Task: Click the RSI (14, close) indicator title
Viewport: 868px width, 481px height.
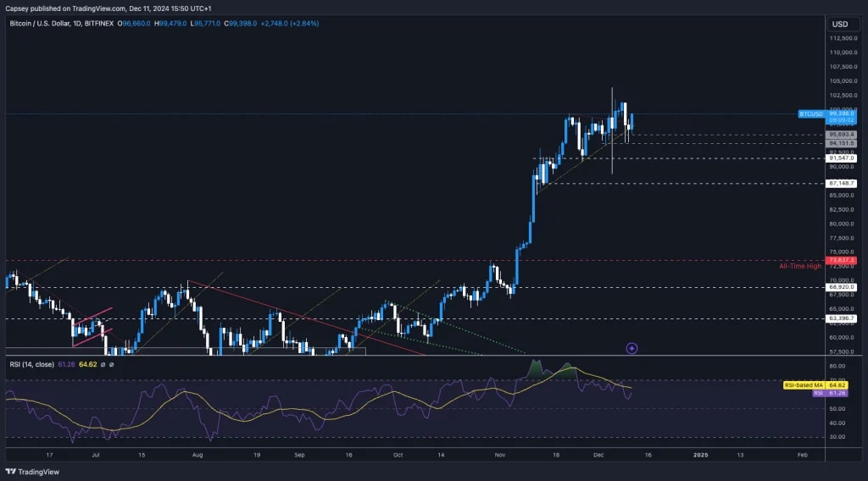Action: 31,364
